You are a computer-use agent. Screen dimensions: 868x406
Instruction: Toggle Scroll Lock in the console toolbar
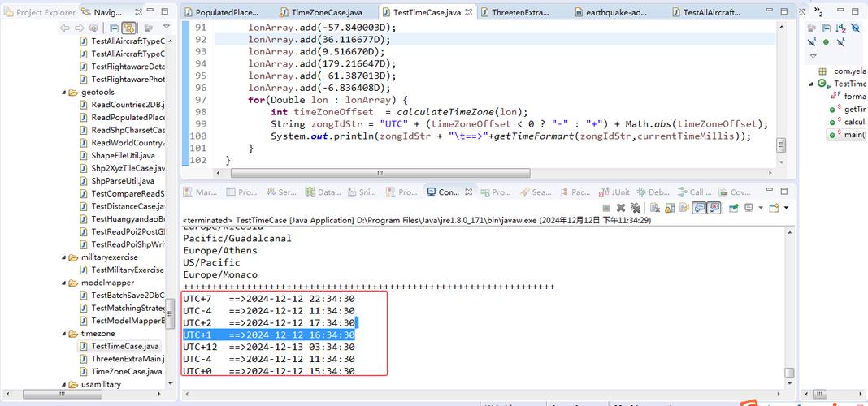(670, 208)
